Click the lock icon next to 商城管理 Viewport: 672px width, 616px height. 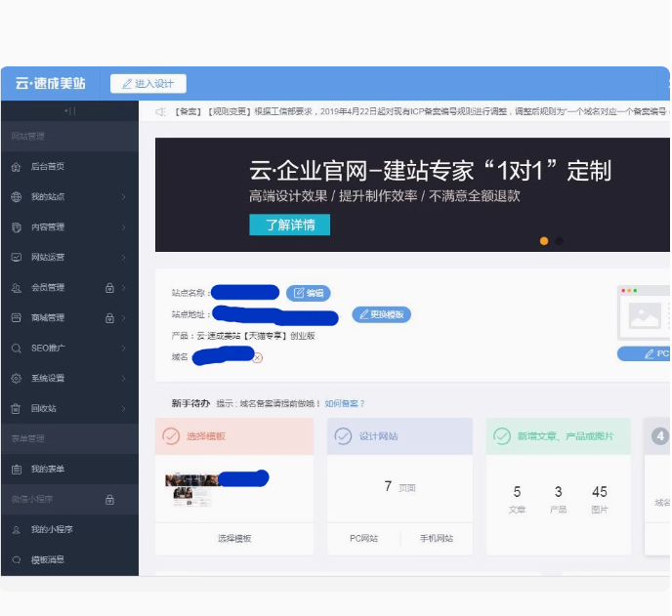click(109, 318)
